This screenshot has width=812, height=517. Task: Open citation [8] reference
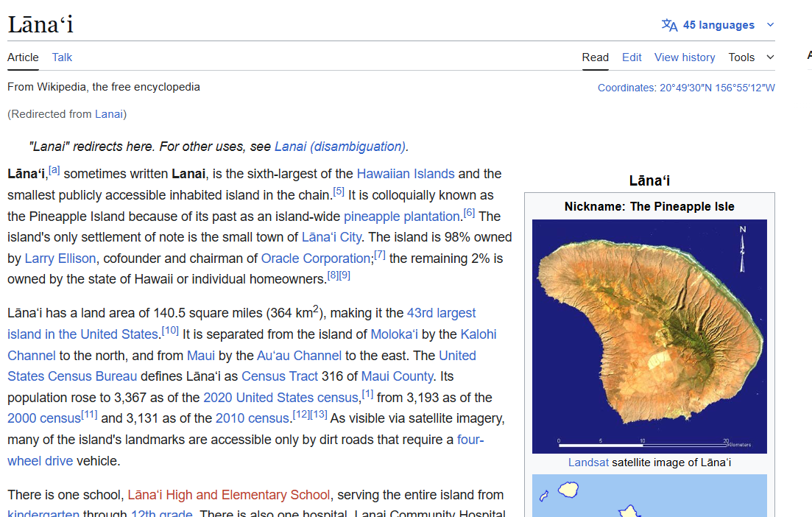tap(333, 275)
